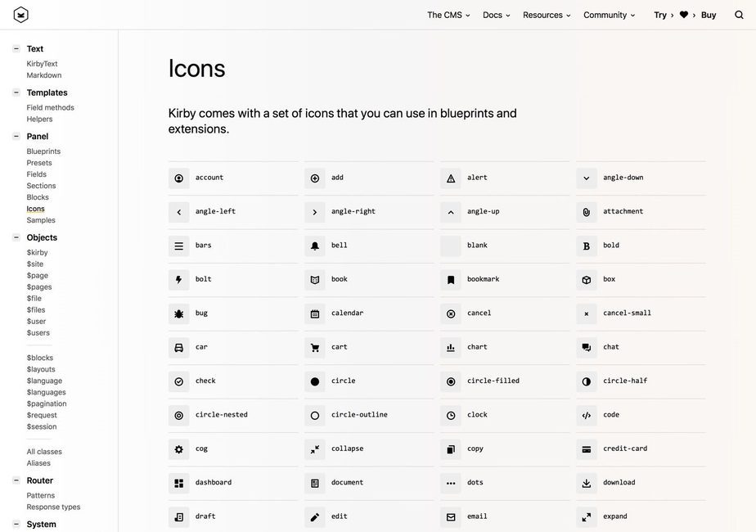Collapse the Router sidebar section
Image resolution: width=756 pixels, height=532 pixels.
pyautogui.click(x=16, y=480)
